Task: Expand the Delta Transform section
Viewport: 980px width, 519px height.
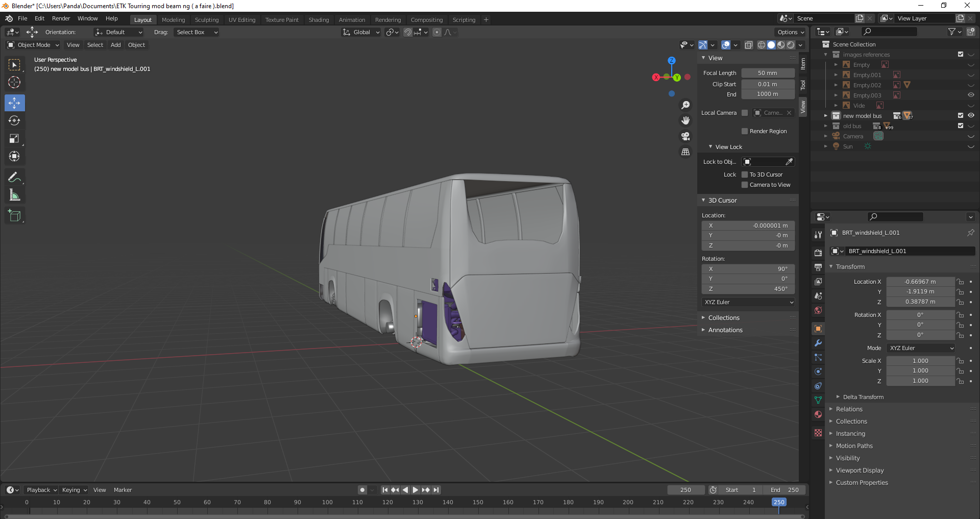Action: click(863, 397)
